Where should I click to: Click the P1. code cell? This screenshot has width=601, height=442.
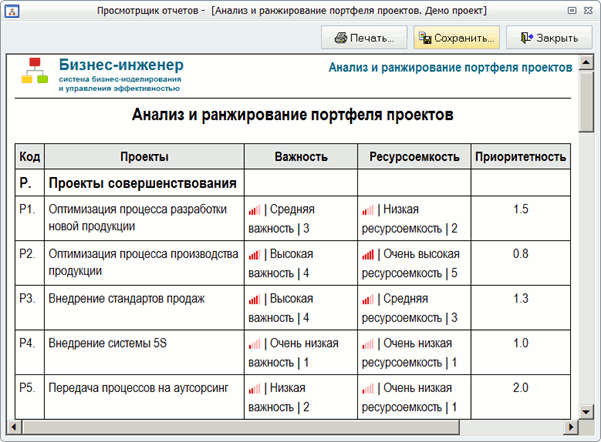pos(30,219)
